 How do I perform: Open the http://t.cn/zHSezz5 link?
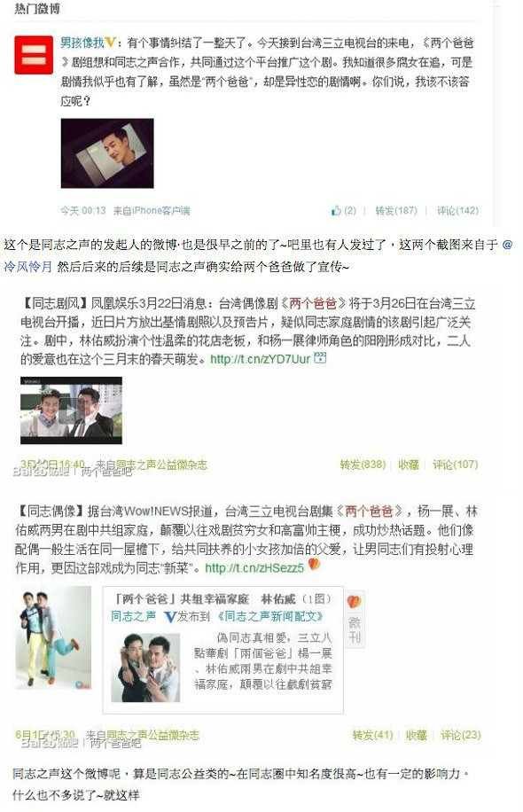[254, 567]
